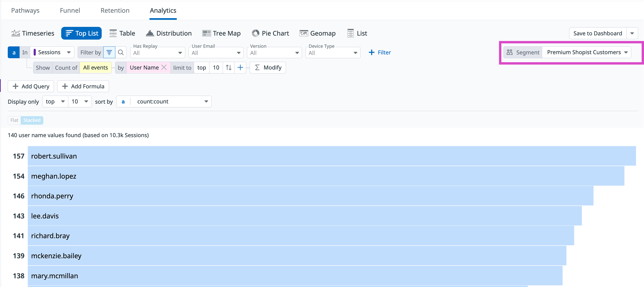Image resolution: width=644 pixels, height=287 pixels.
Task: Go to the Retention tab
Action: click(x=115, y=11)
